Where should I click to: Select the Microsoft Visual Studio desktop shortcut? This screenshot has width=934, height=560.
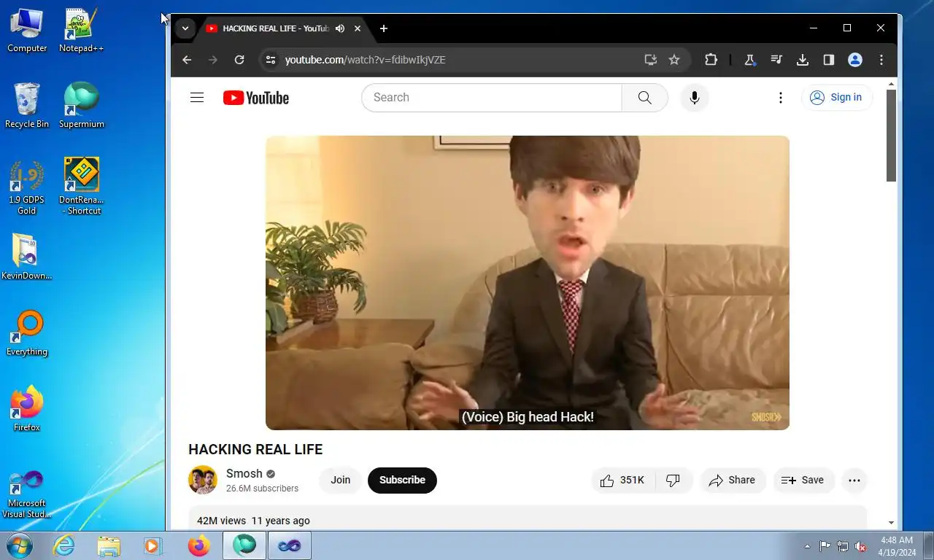[27, 494]
